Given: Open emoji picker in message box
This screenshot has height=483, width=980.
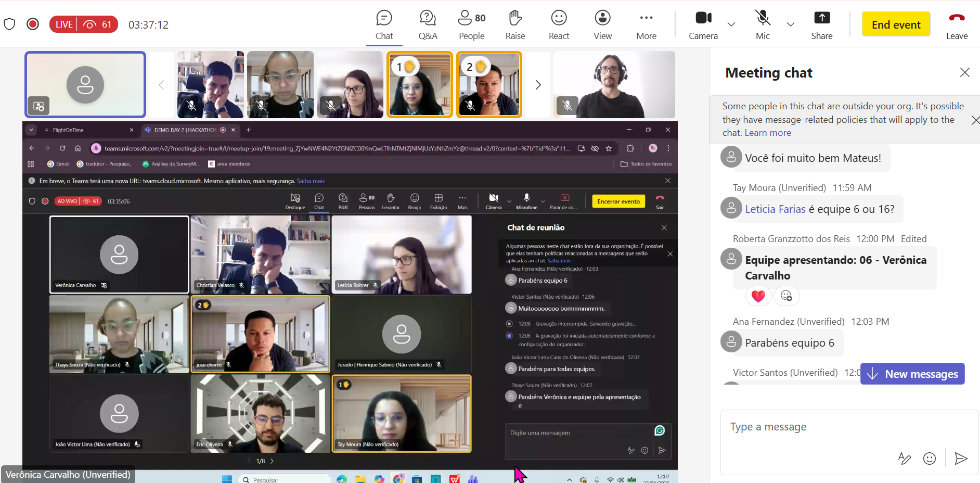Looking at the screenshot, I should coord(929,458).
